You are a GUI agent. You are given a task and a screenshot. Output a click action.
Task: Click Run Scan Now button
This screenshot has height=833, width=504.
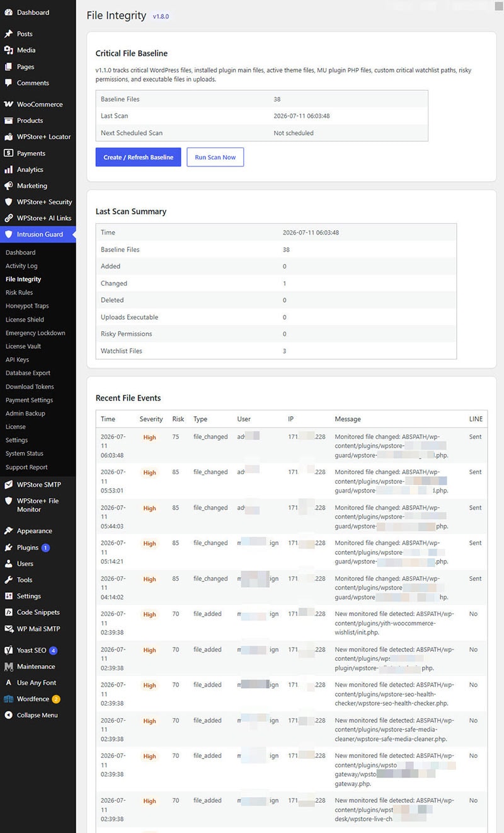click(x=215, y=157)
